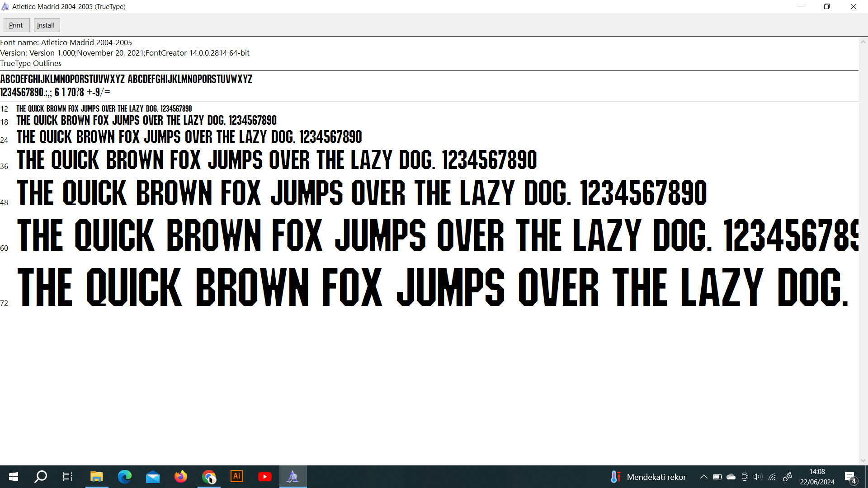868x488 pixels.
Task: Launch Firefox from taskbar
Action: click(x=181, y=477)
